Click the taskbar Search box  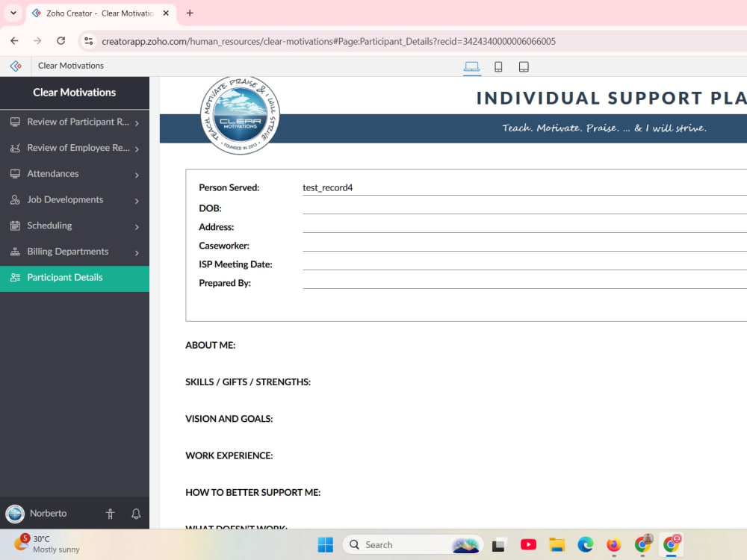click(412, 545)
